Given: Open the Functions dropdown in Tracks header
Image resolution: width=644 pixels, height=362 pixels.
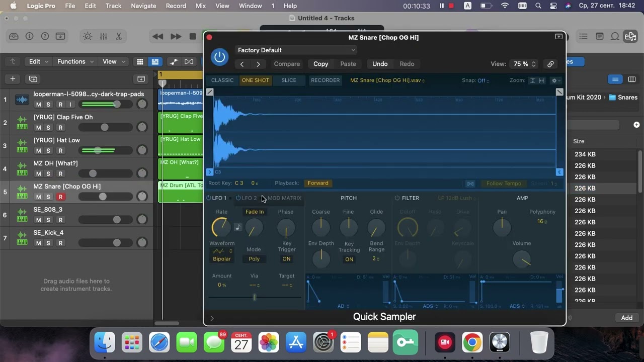Looking at the screenshot, I should pos(75,61).
